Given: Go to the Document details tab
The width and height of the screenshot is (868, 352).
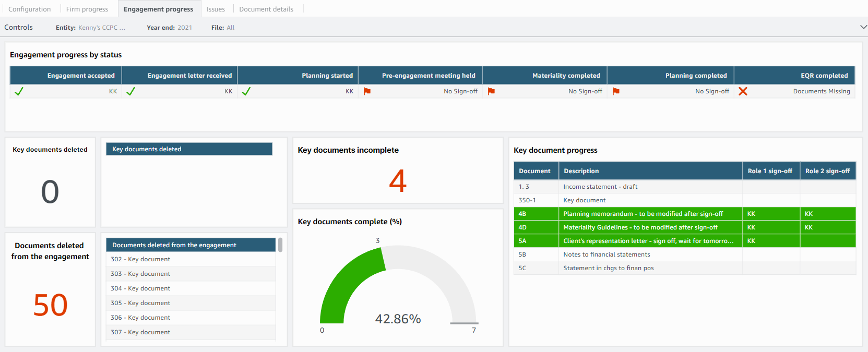Looking at the screenshot, I should [x=266, y=9].
